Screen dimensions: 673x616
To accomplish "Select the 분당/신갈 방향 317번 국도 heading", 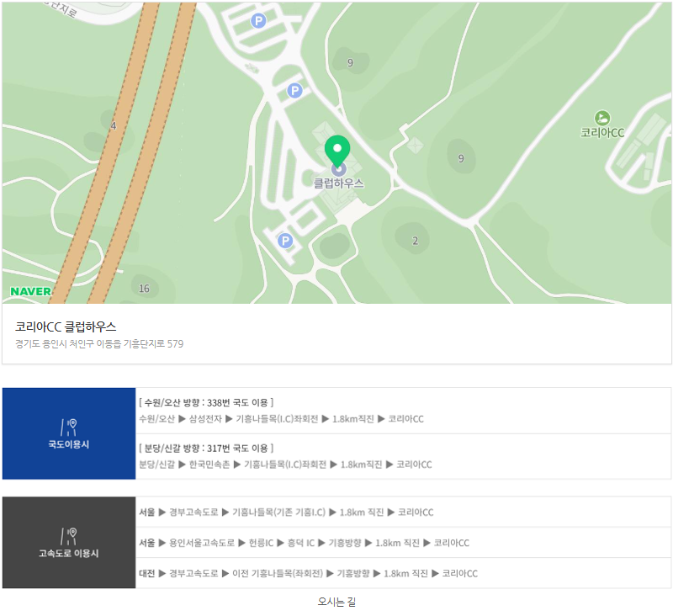I will point(207,448).
